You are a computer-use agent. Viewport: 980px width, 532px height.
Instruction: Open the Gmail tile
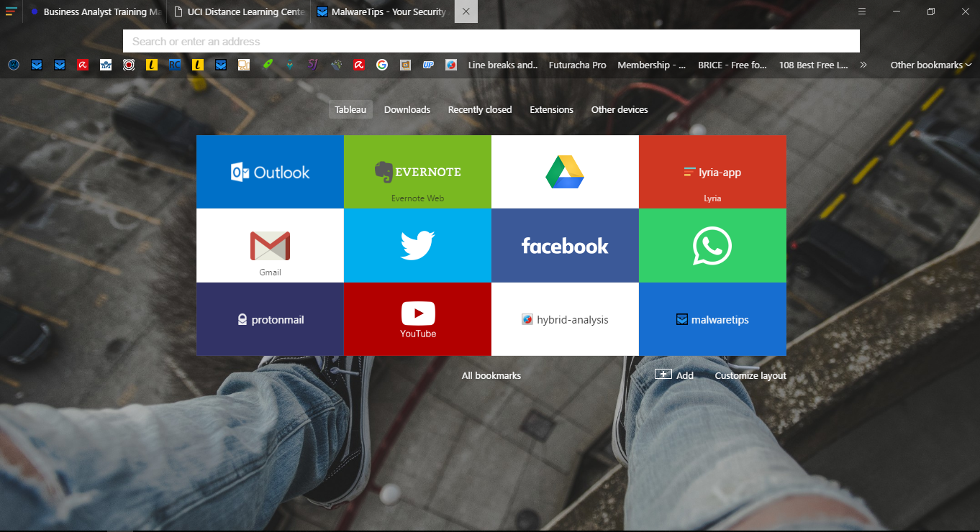(x=270, y=245)
